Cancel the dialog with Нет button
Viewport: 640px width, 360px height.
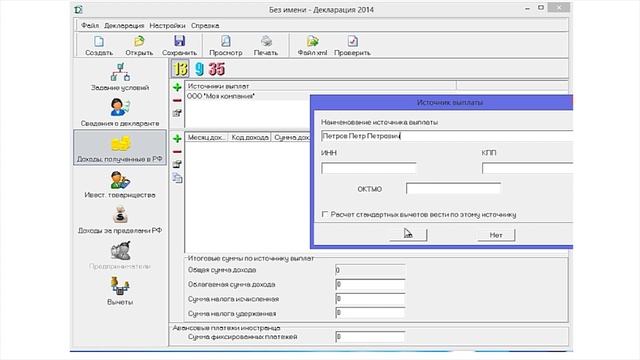tap(496, 235)
